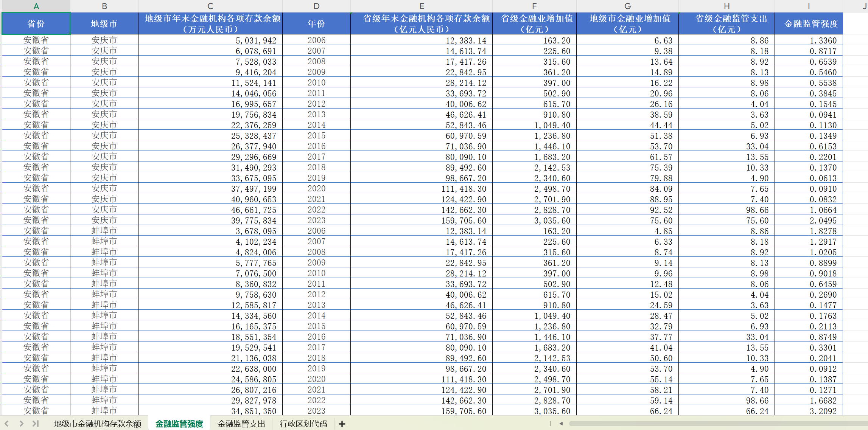This screenshot has height=430, width=868.
Task: Click the horizontal scrollbar left arrow
Action: point(561,424)
